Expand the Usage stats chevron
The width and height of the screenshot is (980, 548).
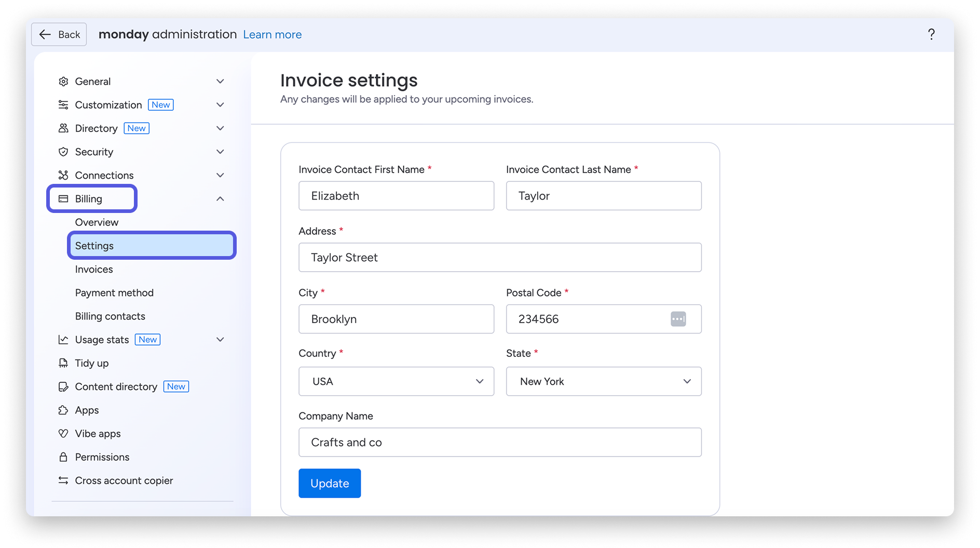tap(220, 340)
